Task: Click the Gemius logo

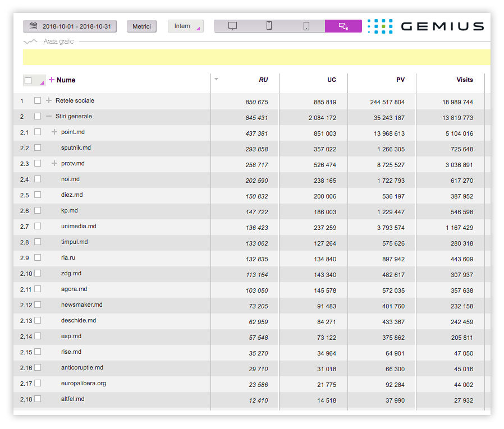Action: (x=426, y=26)
